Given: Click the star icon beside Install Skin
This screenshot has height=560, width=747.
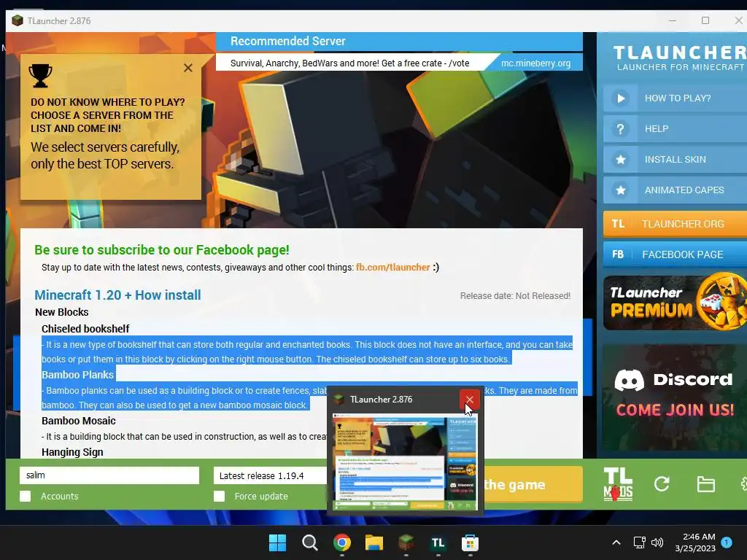Looking at the screenshot, I should tap(620, 160).
